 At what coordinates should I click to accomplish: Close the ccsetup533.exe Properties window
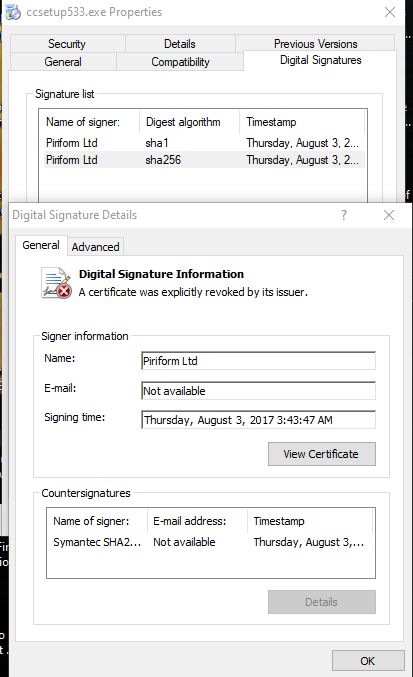(x=390, y=12)
